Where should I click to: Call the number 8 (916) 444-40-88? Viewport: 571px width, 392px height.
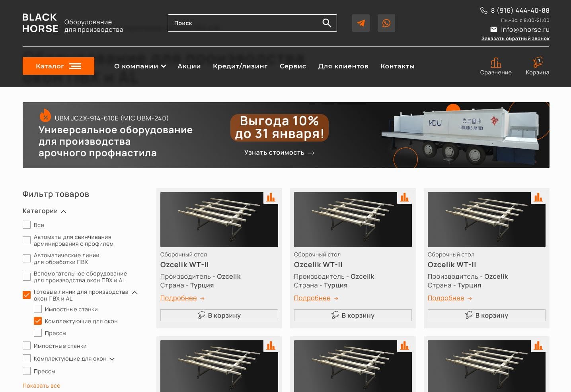tap(520, 10)
